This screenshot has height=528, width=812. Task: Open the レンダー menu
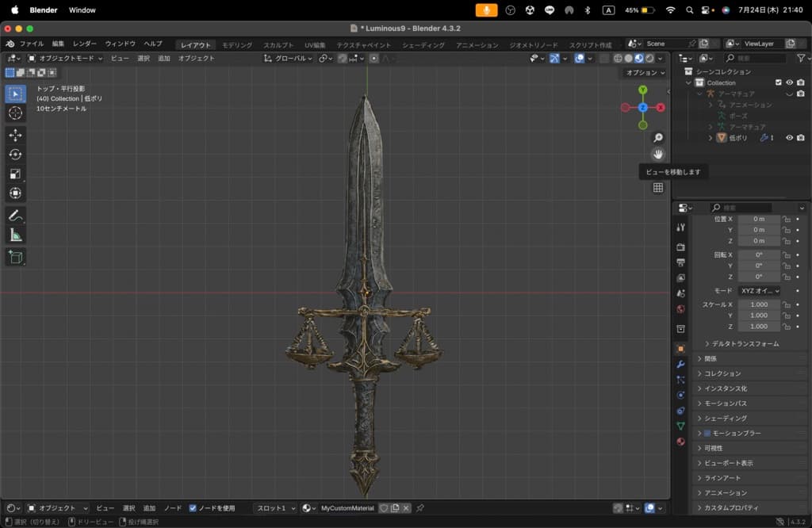click(x=85, y=44)
